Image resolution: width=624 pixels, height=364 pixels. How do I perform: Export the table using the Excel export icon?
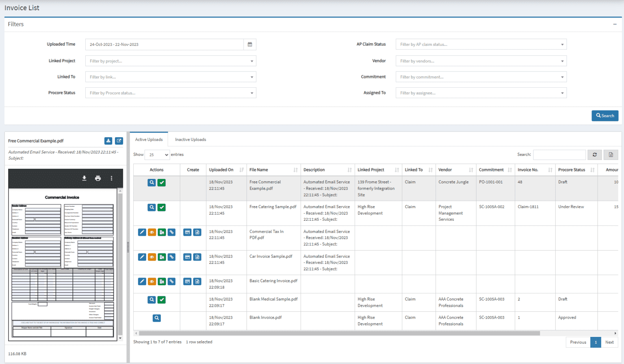[x=611, y=155]
